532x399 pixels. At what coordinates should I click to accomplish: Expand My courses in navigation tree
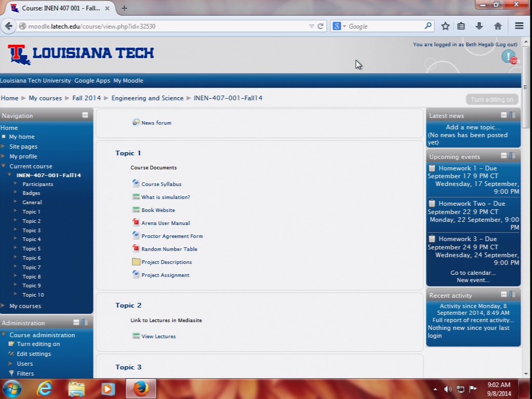[3, 306]
